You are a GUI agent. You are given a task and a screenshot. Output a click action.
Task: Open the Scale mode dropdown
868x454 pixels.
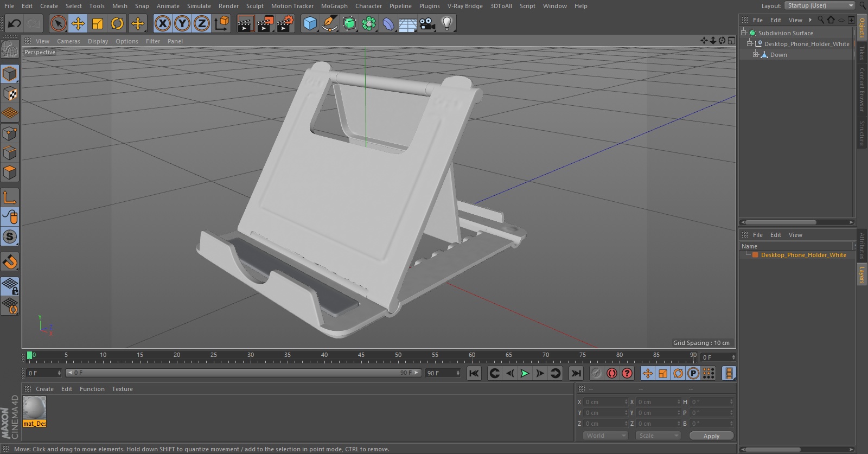(659, 436)
